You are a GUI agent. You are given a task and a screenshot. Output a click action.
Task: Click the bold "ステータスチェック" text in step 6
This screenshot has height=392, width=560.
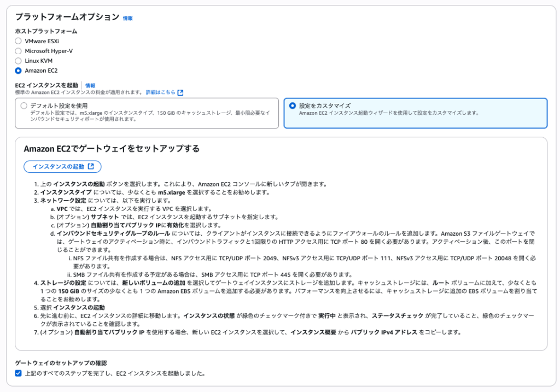tap(398, 316)
